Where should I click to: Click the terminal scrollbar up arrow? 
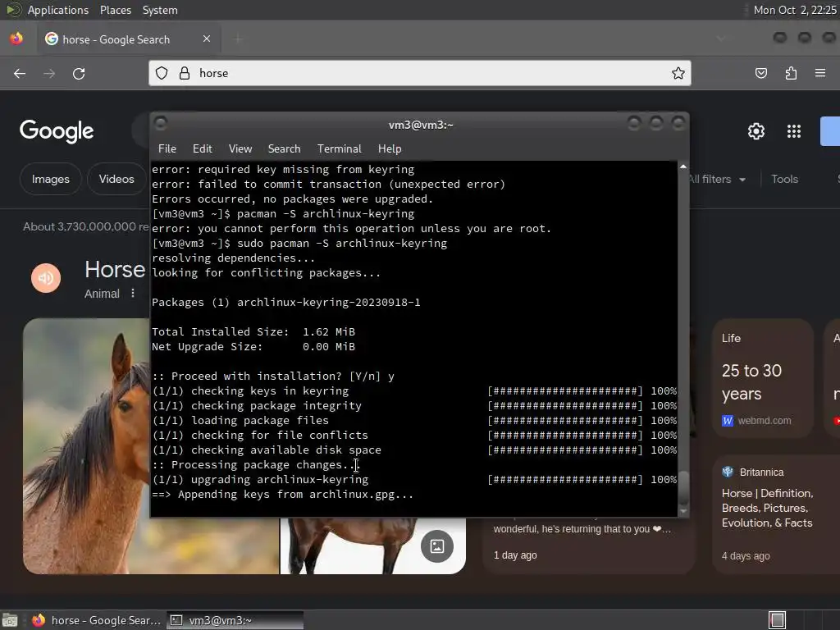pyautogui.click(x=683, y=167)
